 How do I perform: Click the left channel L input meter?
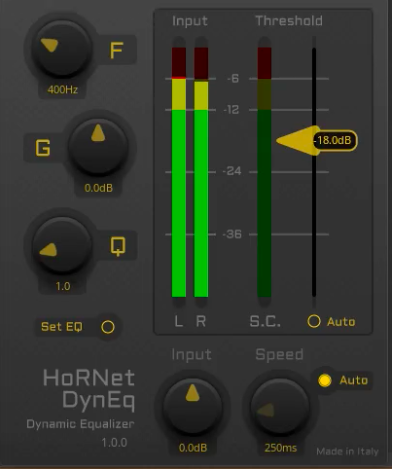click(179, 172)
